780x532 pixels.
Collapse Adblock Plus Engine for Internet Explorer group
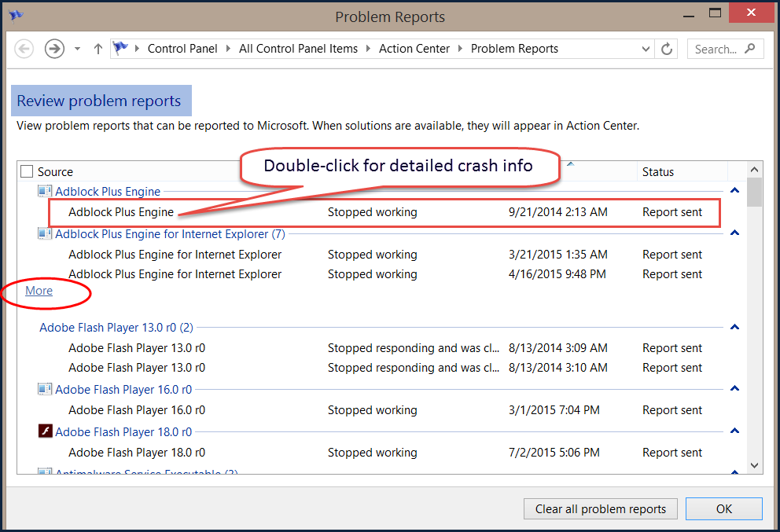click(734, 233)
